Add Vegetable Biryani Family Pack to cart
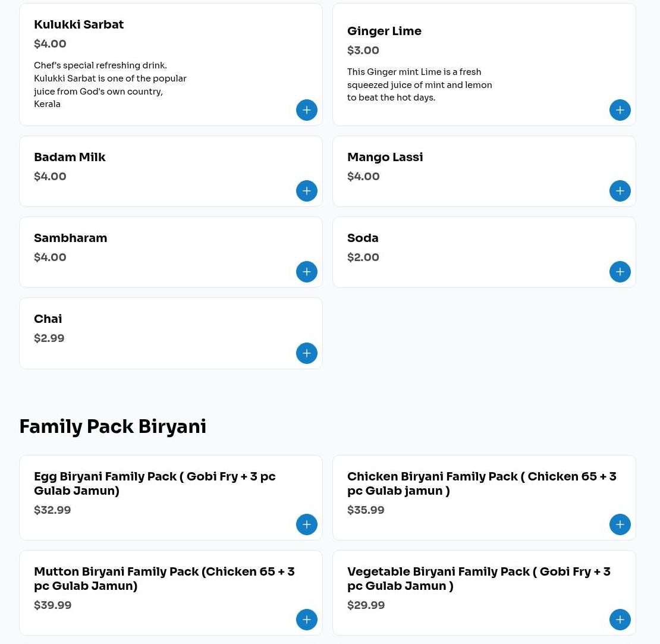Image resolution: width=660 pixels, height=644 pixels. pyautogui.click(x=620, y=620)
